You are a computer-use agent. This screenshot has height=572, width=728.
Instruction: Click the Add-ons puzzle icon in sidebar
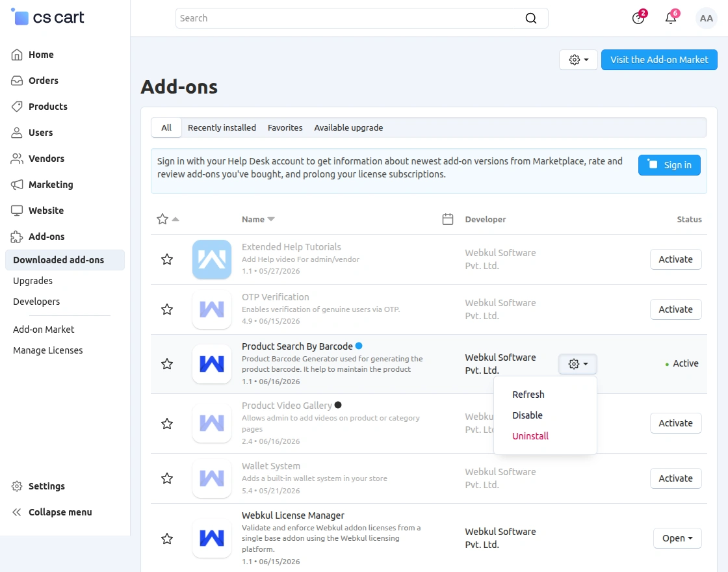coord(17,237)
